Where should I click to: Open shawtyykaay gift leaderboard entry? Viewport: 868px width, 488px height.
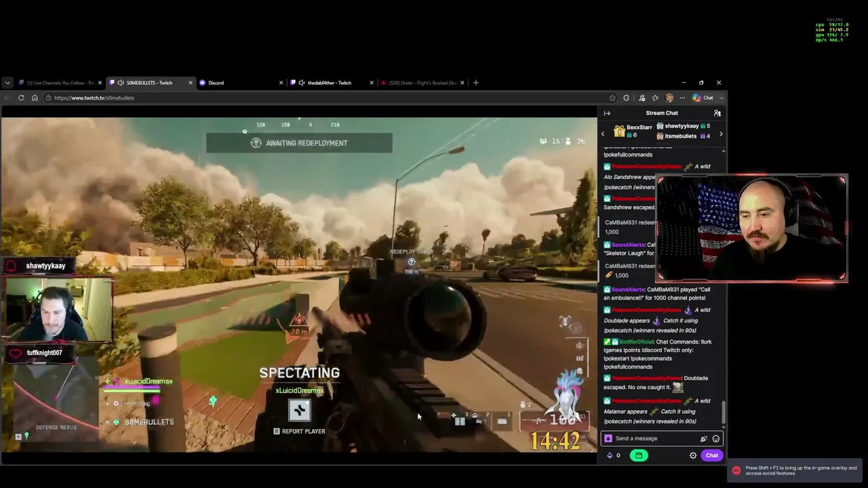[x=683, y=126]
